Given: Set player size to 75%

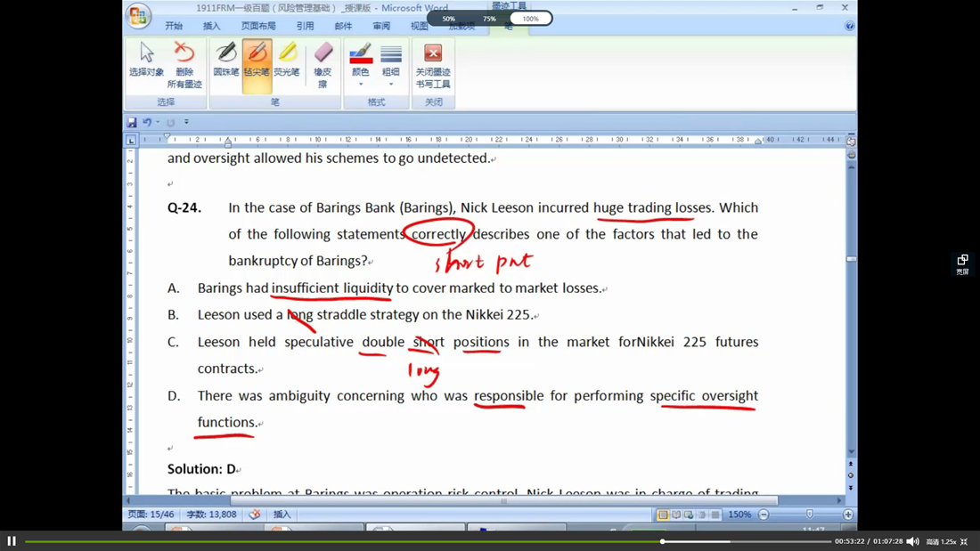Looking at the screenshot, I should pos(489,19).
